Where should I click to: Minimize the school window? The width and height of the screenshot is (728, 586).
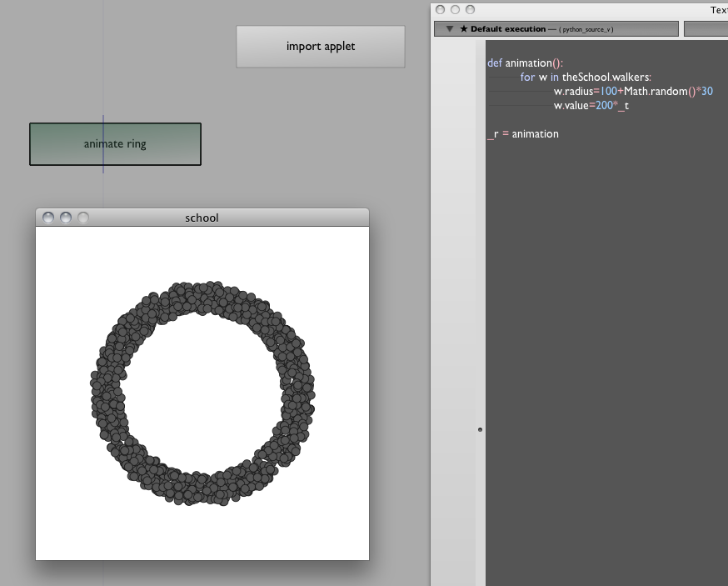pyautogui.click(x=66, y=218)
